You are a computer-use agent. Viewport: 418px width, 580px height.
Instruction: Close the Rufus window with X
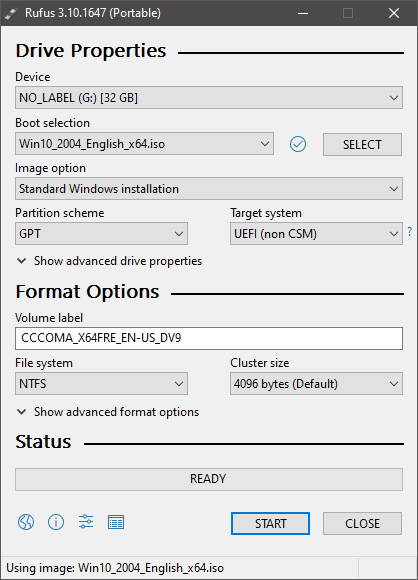coord(394,13)
